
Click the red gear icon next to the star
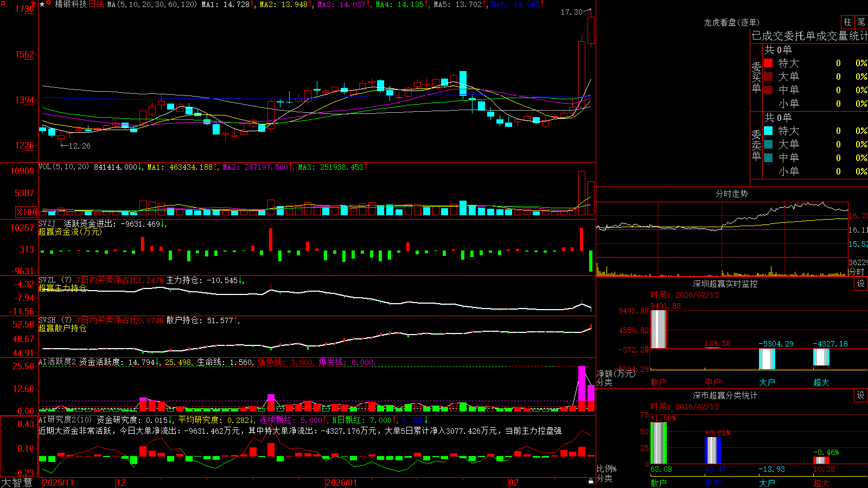click(x=49, y=4)
